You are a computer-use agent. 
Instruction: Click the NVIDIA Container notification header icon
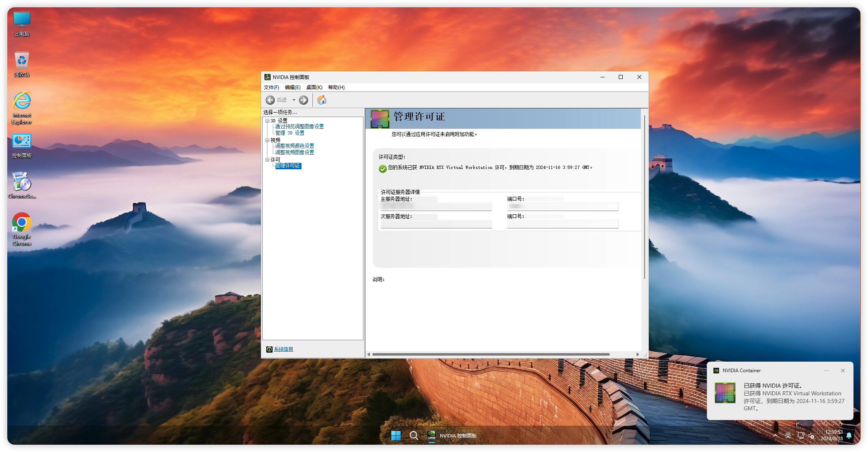tap(716, 371)
